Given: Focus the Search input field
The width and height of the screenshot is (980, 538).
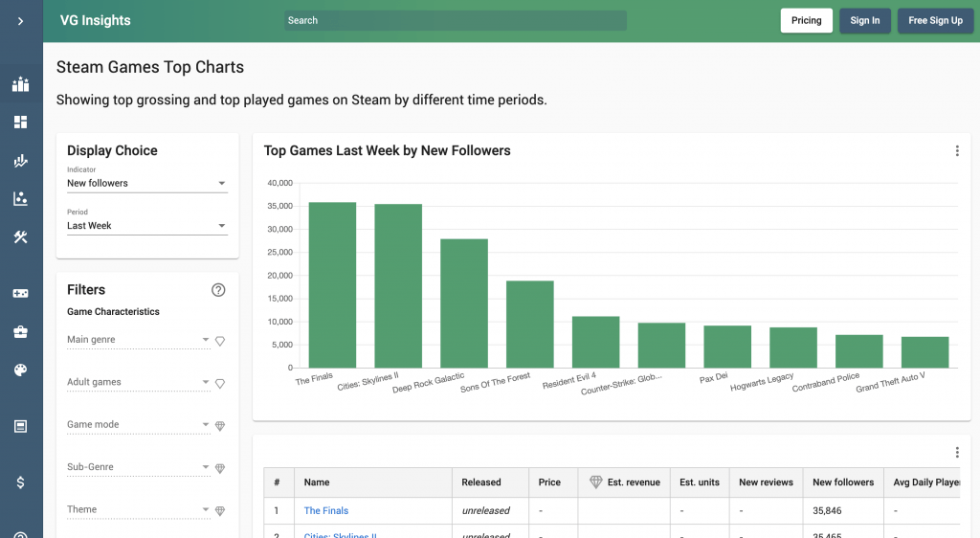Looking at the screenshot, I should pyautogui.click(x=455, y=21).
